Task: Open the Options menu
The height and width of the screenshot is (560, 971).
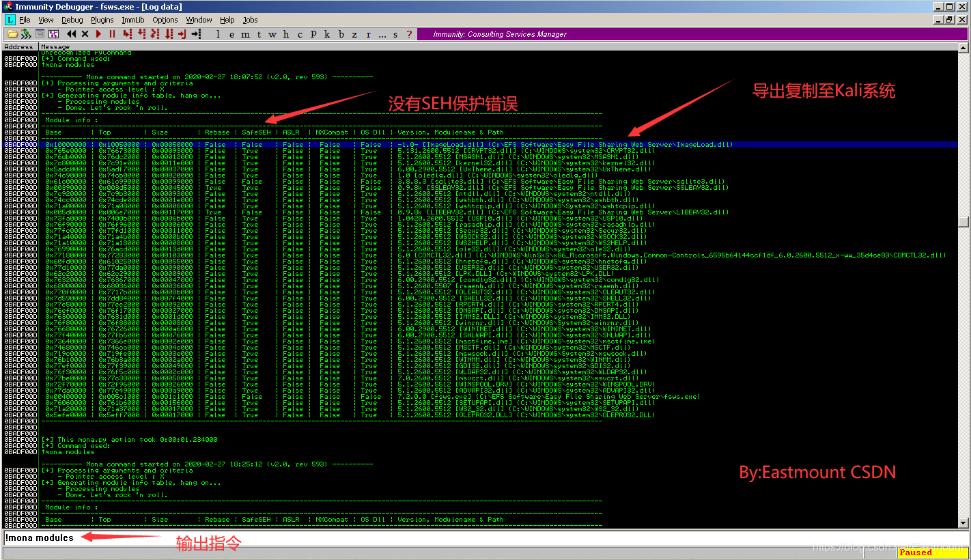Action: [165, 20]
